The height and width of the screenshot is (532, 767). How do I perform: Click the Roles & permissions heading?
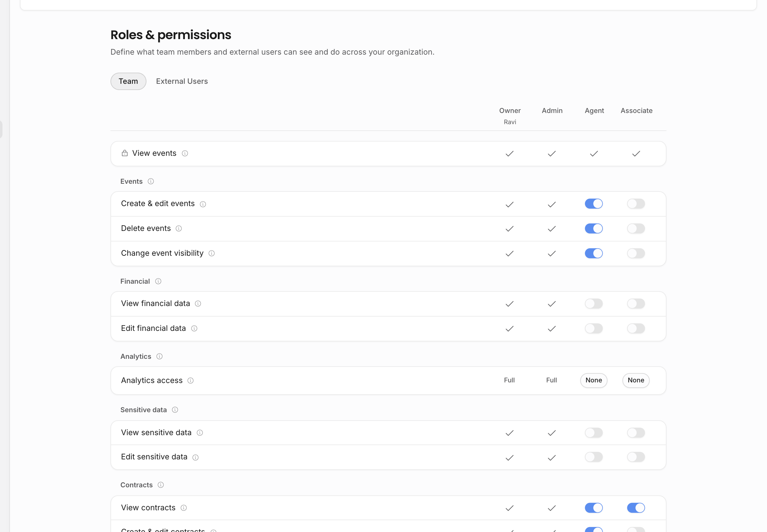(x=171, y=35)
